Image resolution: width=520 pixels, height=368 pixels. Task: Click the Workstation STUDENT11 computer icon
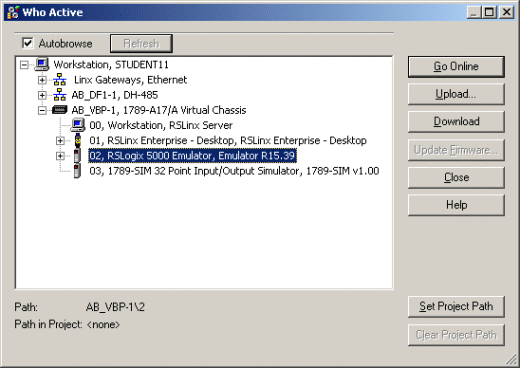tap(42, 64)
